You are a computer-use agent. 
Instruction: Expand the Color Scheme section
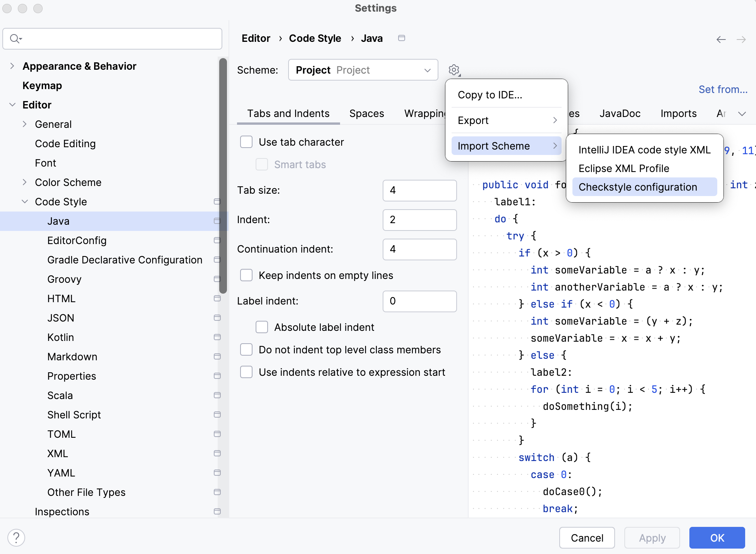pyautogui.click(x=25, y=182)
